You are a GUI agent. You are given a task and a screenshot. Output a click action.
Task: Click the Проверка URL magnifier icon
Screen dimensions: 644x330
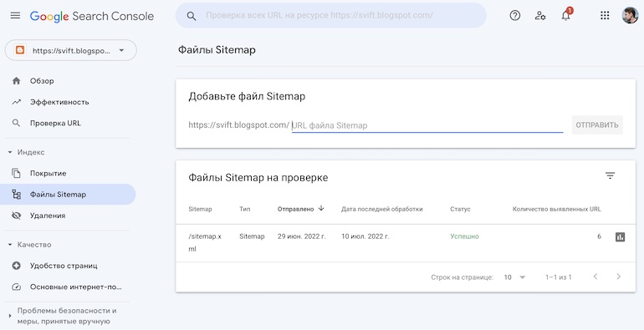(x=17, y=123)
